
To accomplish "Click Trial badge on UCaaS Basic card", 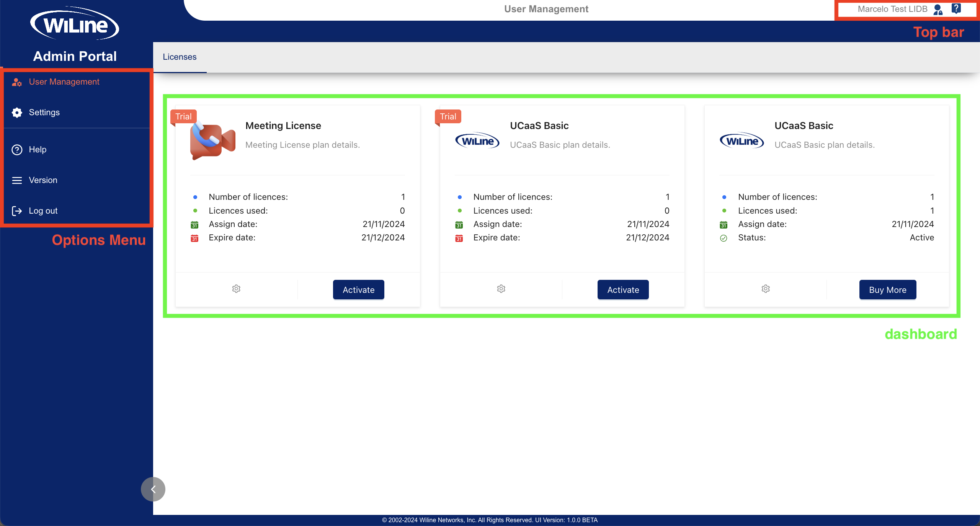I will coord(448,117).
